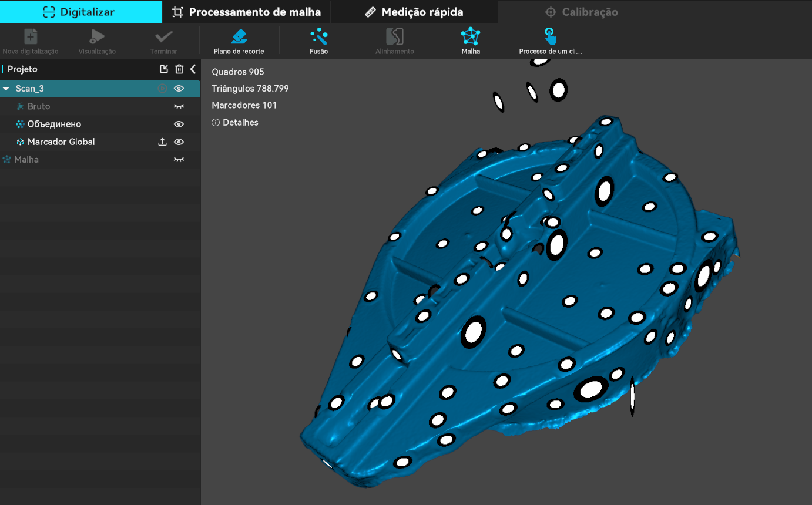Show the hidden Bruto layer

179,106
